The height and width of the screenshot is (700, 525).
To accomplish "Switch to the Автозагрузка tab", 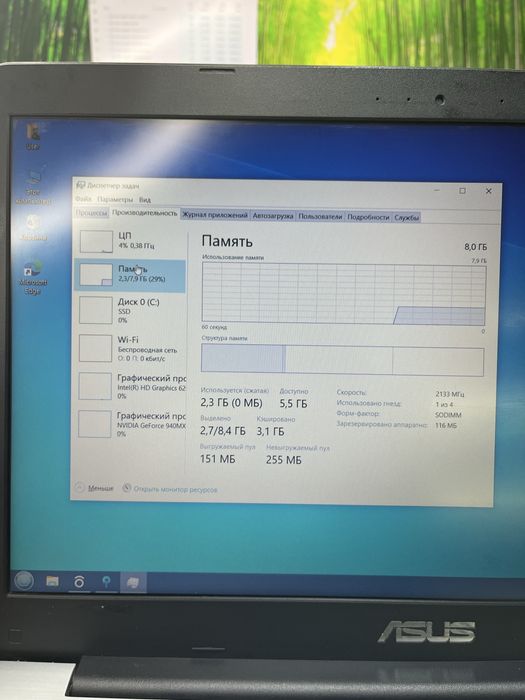I will pyautogui.click(x=273, y=216).
